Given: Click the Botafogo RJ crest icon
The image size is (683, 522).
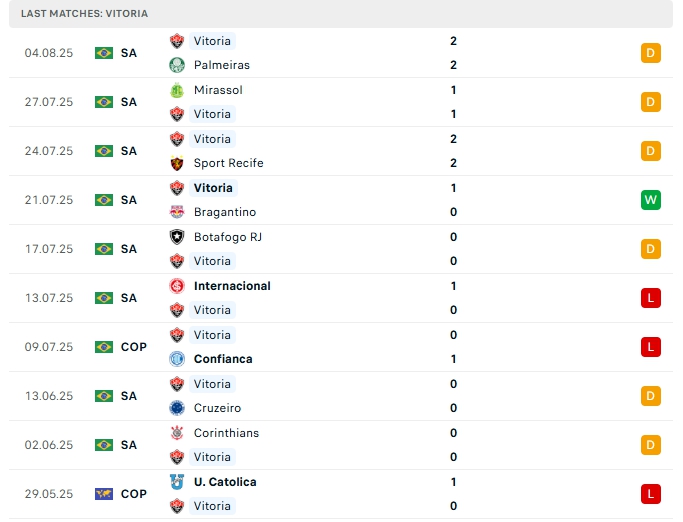Looking at the screenshot, I should click(x=177, y=237).
